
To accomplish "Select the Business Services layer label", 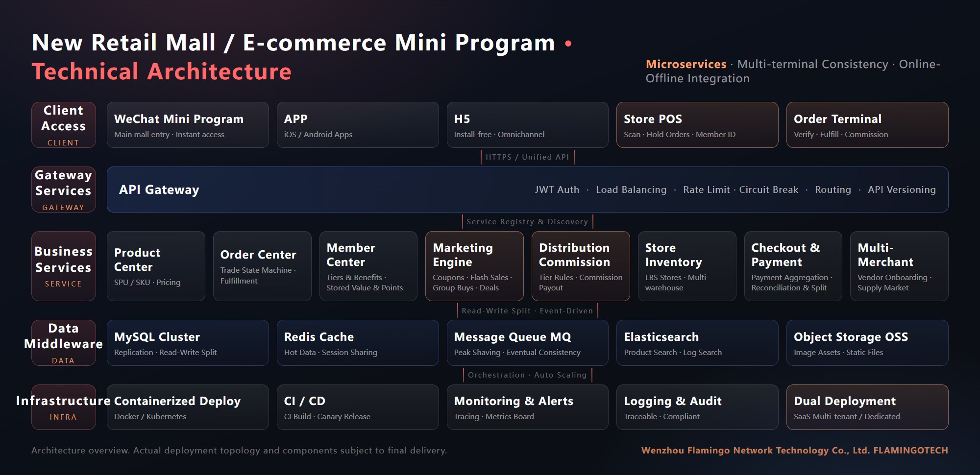I will pyautogui.click(x=64, y=266).
